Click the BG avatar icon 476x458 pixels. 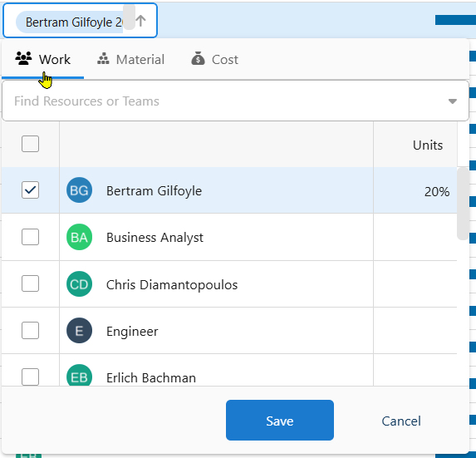pos(79,190)
